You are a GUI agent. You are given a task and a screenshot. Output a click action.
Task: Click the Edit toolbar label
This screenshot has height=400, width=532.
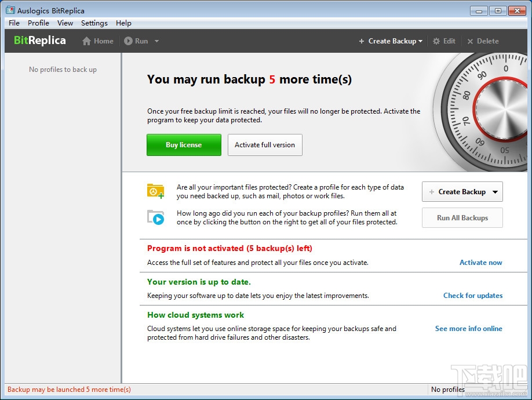[449, 41]
